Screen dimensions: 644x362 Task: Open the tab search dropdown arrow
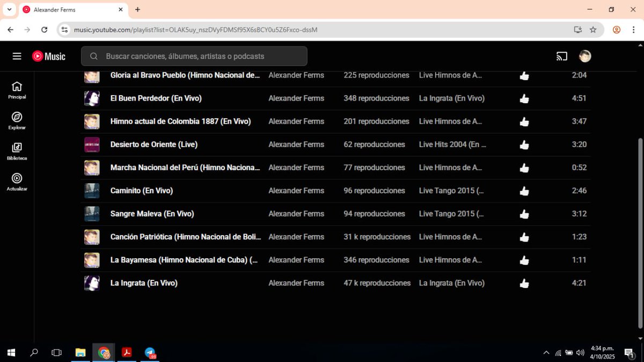tap(9, 10)
